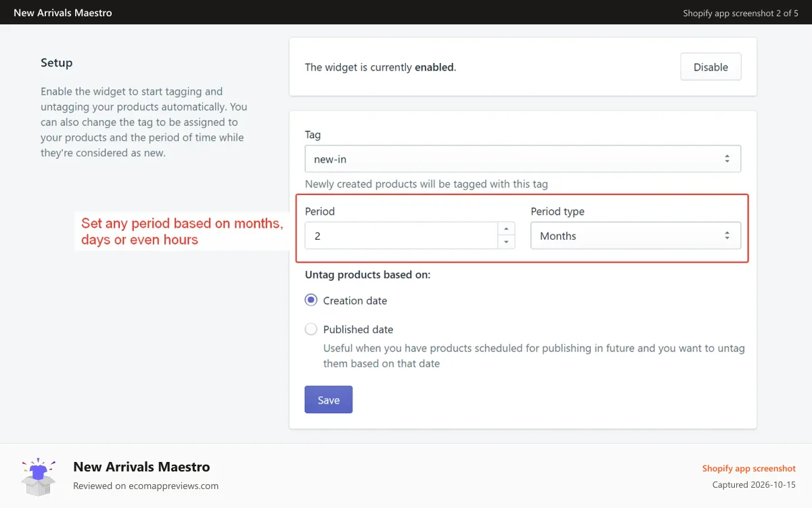The image size is (812, 508).
Task: Click the "Useful when you have products scheduled" help text
Action: click(x=534, y=356)
